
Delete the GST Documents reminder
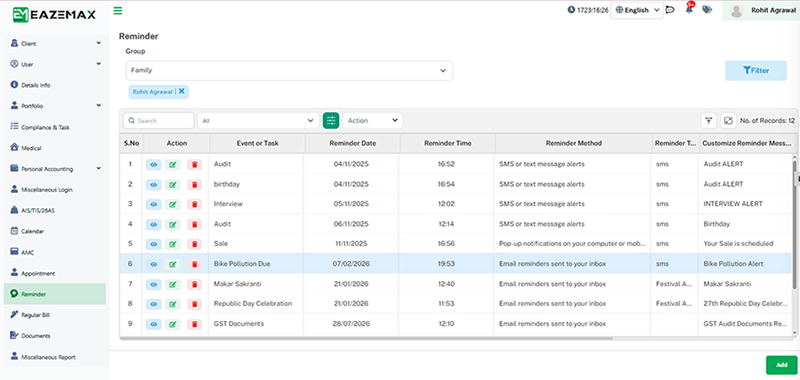pyautogui.click(x=194, y=324)
